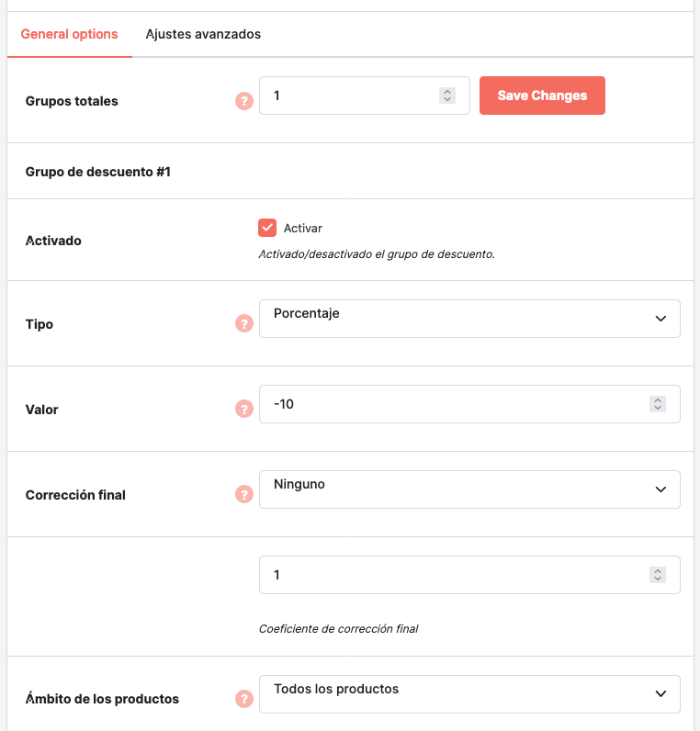View help for Ámbito de los productos
This screenshot has height=731, width=700.
coord(244,698)
